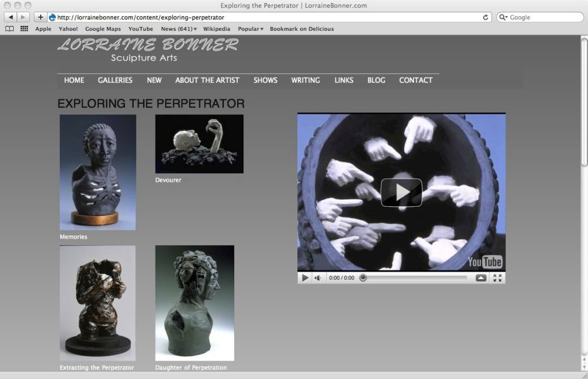588x379 pixels.
Task: Click the video seek bar handle
Action: point(363,278)
